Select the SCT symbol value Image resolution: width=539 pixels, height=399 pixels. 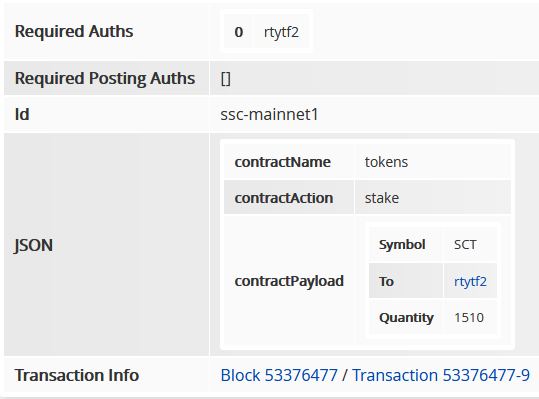(465, 245)
